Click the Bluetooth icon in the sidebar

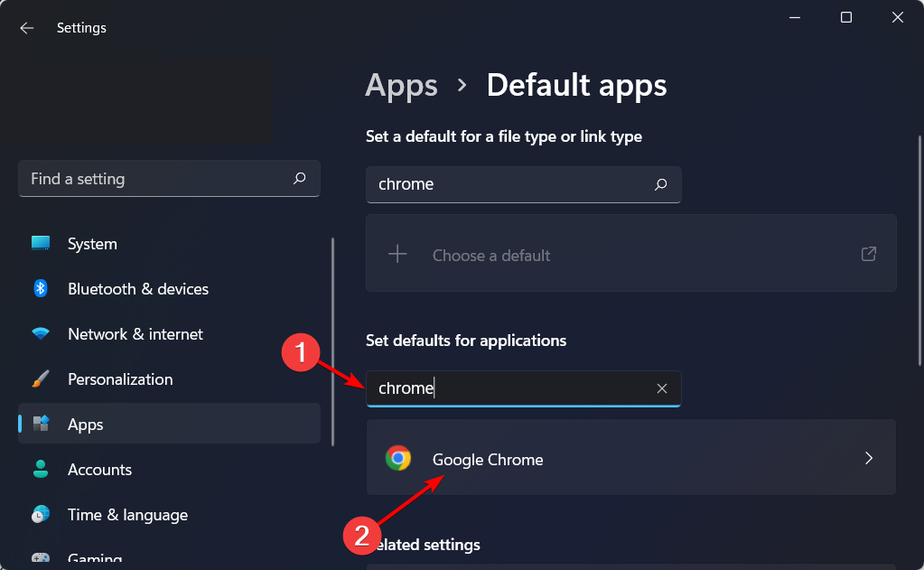point(40,288)
